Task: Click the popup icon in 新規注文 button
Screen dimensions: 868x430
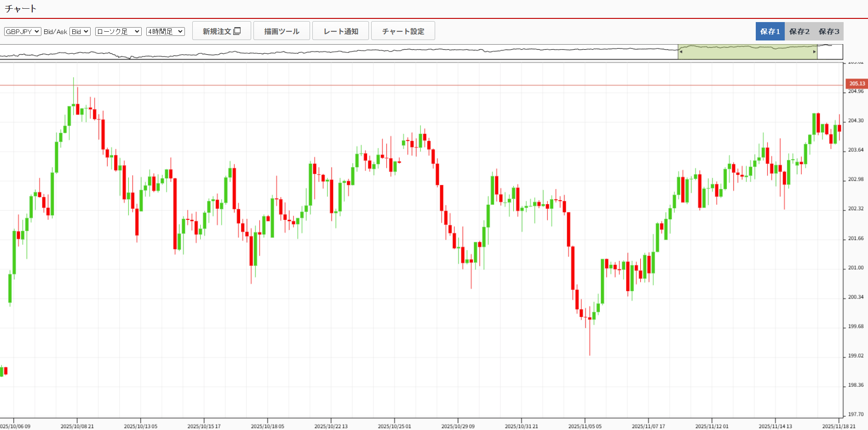Action: click(237, 31)
